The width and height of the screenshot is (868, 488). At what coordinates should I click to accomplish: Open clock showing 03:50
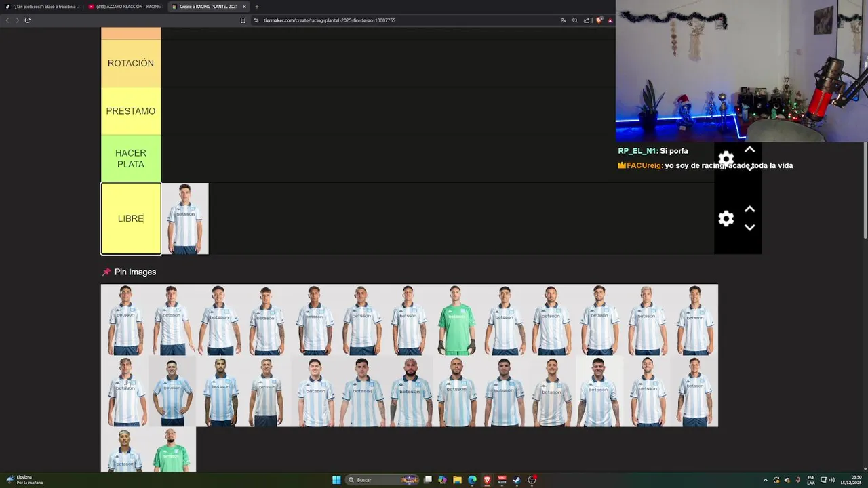point(850,480)
